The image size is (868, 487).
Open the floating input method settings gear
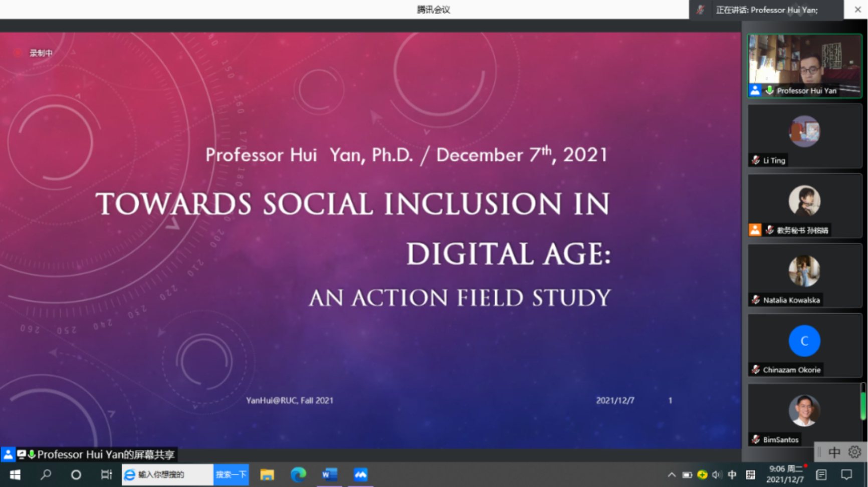coord(854,452)
